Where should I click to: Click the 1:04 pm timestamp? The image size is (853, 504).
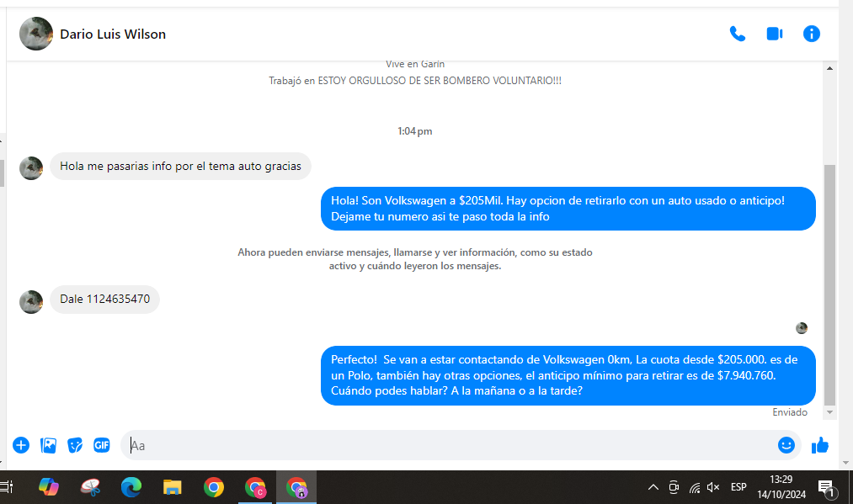tap(414, 131)
